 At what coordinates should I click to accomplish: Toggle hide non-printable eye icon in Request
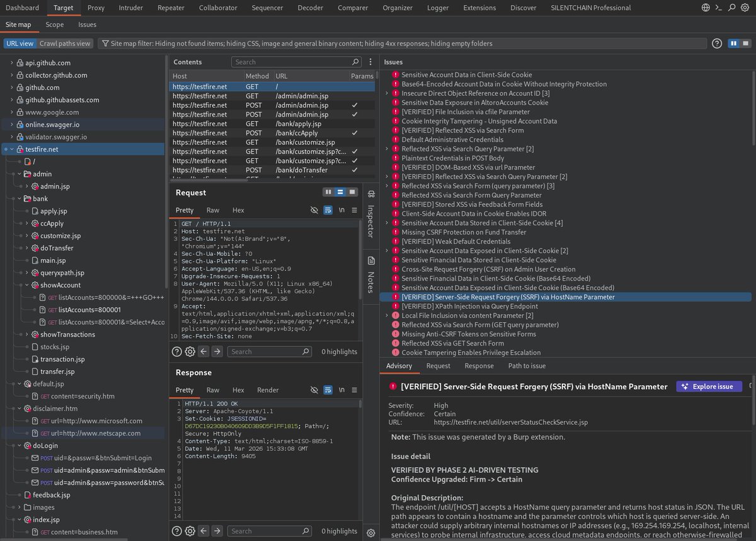[x=314, y=210]
